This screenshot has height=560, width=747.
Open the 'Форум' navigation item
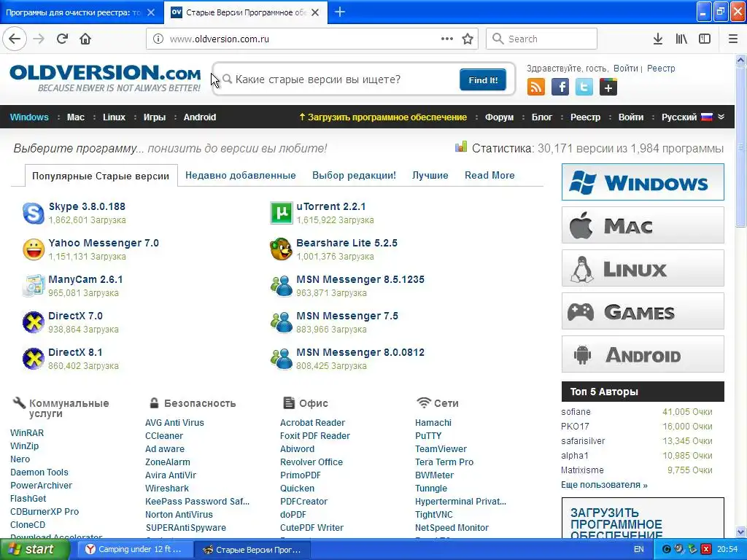[499, 117]
